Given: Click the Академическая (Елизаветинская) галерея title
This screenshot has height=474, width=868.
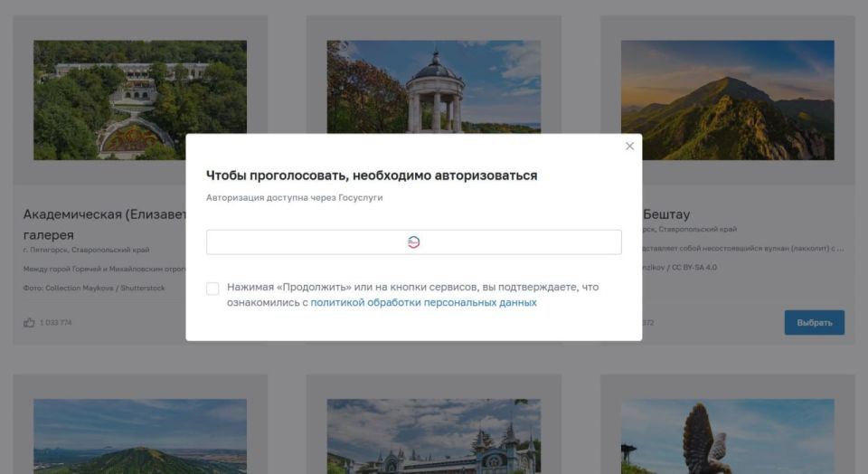Looking at the screenshot, I should [x=104, y=214].
